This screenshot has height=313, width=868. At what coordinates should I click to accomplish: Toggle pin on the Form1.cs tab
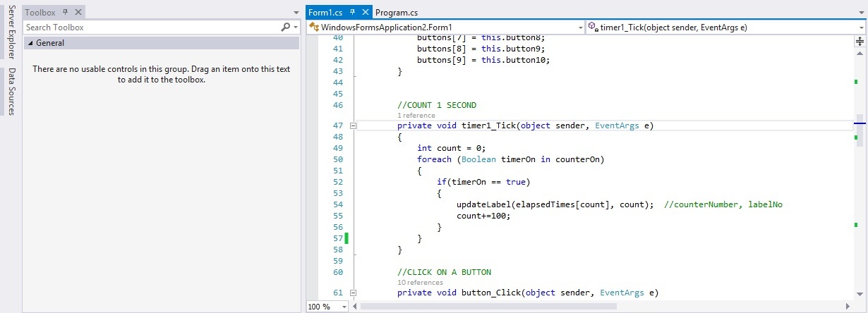(351, 12)
